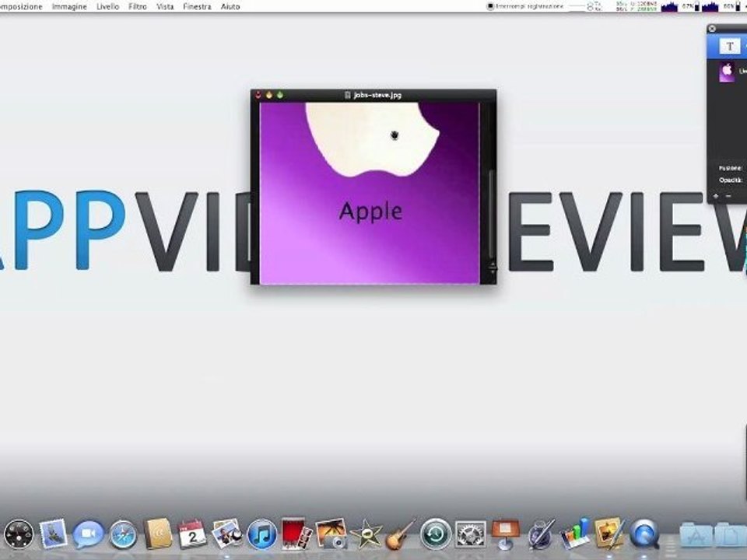Click the jobs-steve.jpg window title

click(x=377, y=95)
